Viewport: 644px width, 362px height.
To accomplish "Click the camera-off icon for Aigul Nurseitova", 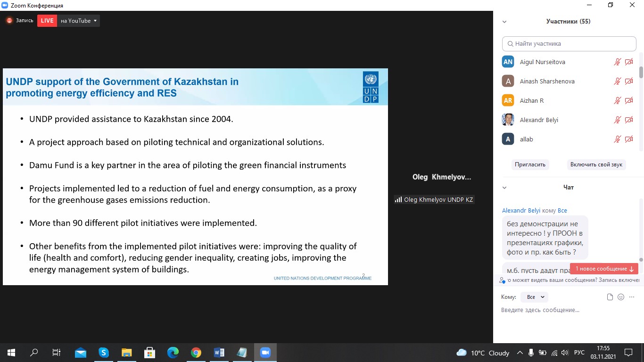I will (x=629, y=62).
